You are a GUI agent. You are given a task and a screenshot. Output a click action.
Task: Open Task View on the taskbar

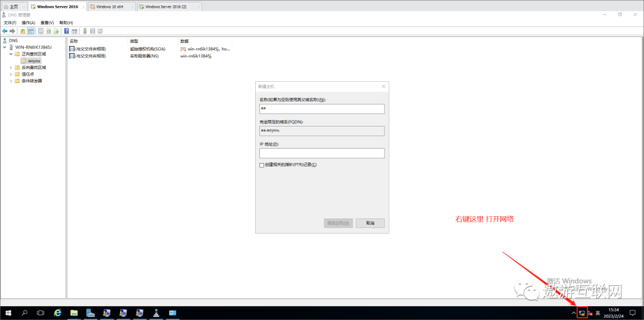pyautogui.click(x=41, y=313)
